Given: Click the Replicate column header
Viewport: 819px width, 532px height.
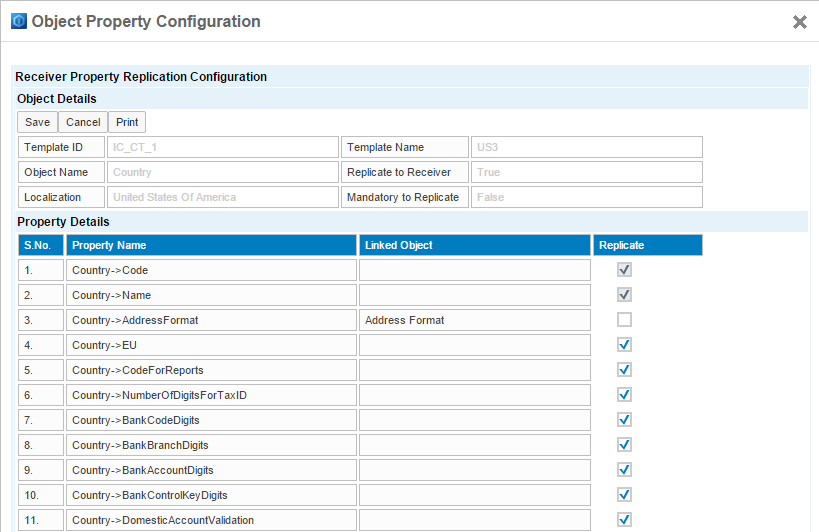Looking at the screenshot, I should [647, 245].
